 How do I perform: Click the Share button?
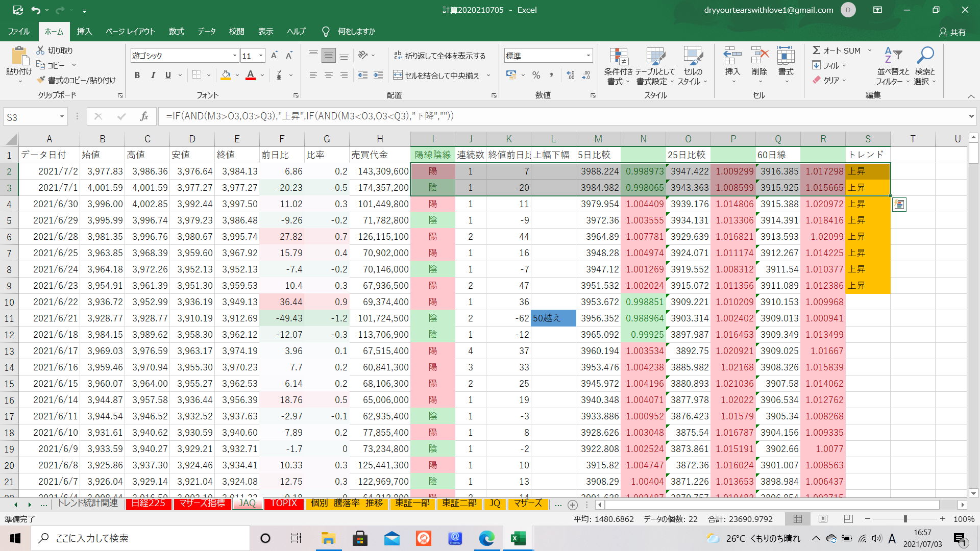click(952, 32)
